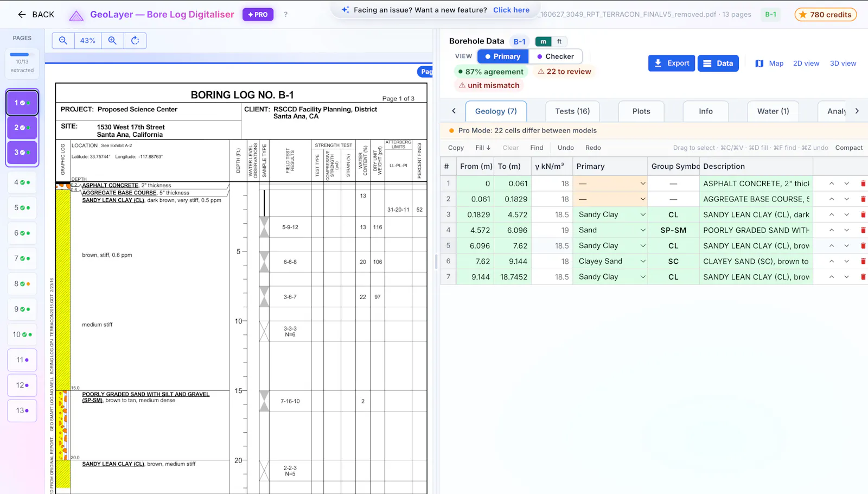The height and width of the screenshot is (494, 868).
Task: Edit unit weight 19 in row 4
Action: [x=552, y=230]
